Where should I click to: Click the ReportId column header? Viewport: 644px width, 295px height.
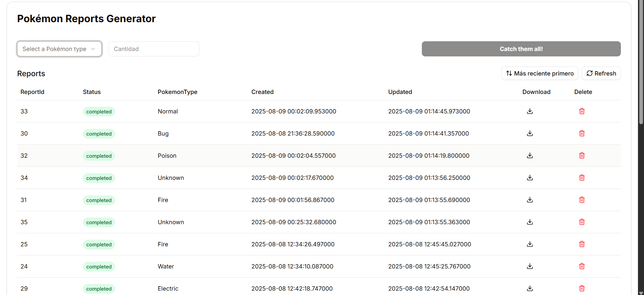click(32, 92)
